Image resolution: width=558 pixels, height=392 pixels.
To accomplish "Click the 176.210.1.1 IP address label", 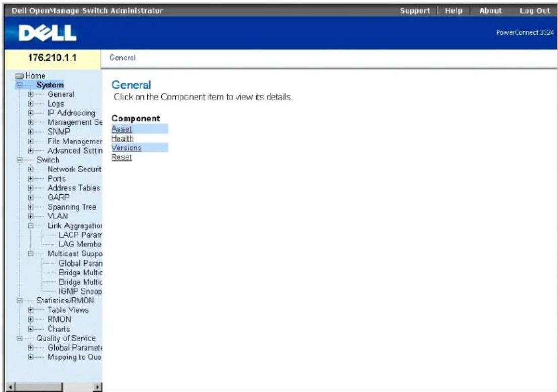I will [x=52, y=57].
